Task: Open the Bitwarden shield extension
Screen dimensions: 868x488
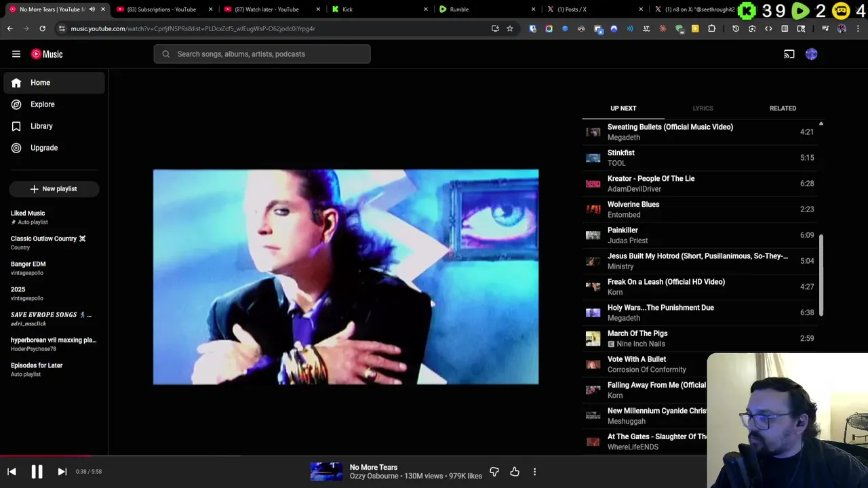Action: 532,28
